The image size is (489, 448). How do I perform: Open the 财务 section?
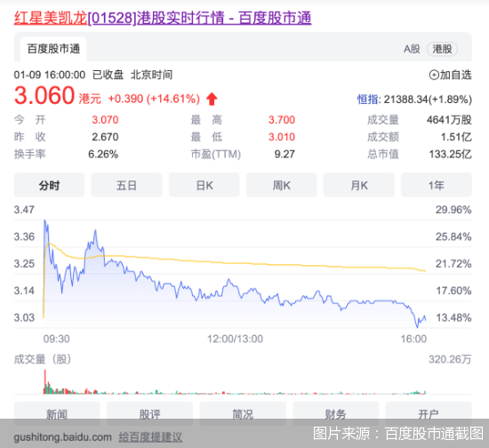pos(335,414)
